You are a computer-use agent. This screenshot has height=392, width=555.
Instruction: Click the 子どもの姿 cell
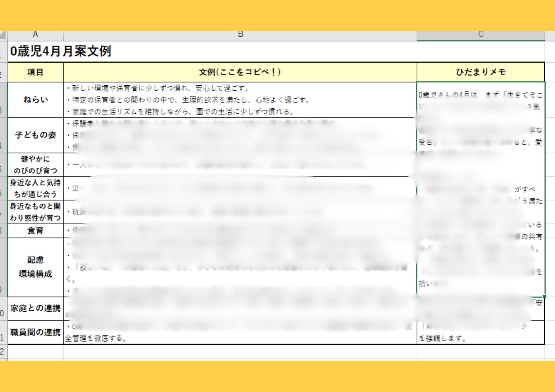(35, 135)
